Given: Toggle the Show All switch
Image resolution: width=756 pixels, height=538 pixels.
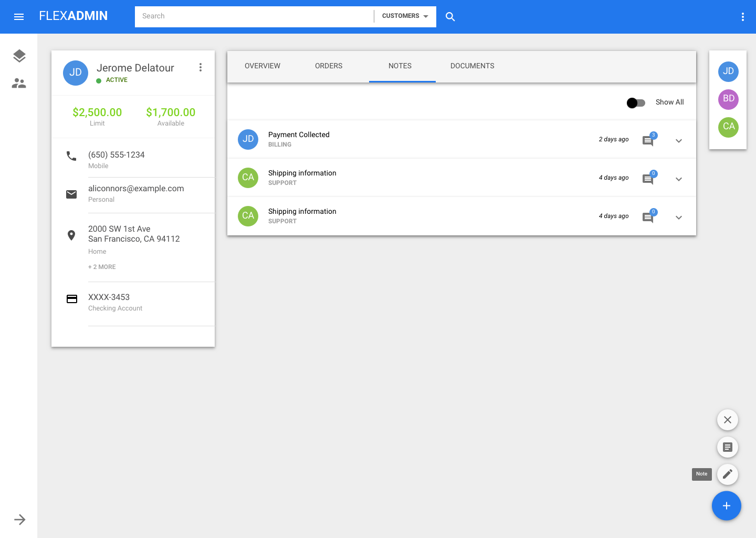Looking at the screenshot, I should [636, 103].
